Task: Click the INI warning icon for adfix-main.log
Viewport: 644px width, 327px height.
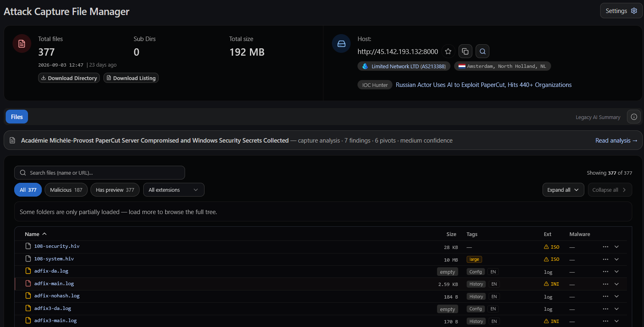Action: 546,284
